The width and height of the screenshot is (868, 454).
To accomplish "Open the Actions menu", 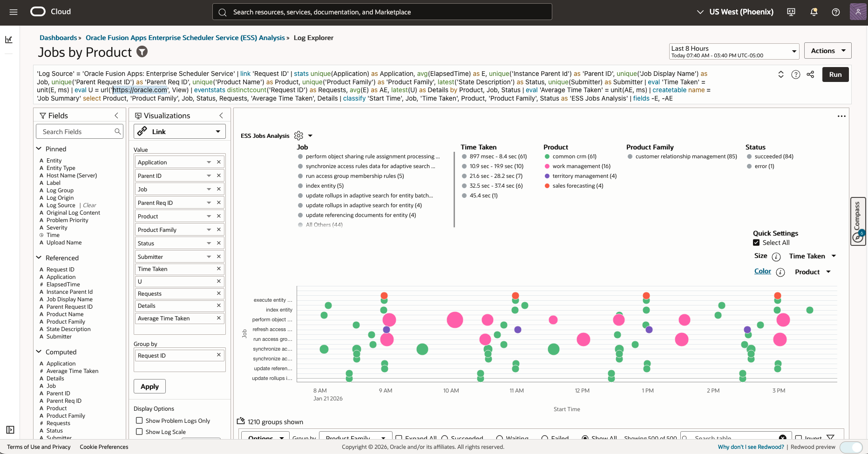I will pos(827,51).
